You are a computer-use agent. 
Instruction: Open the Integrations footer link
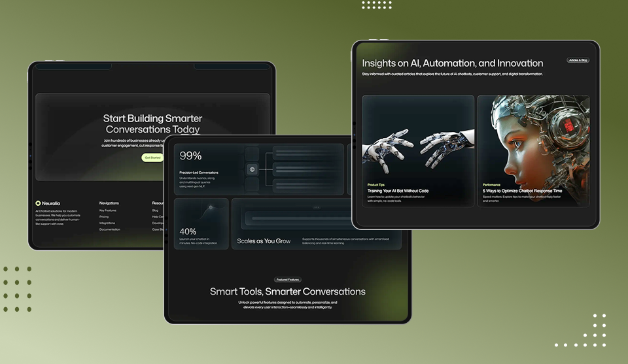coord(107,223)
